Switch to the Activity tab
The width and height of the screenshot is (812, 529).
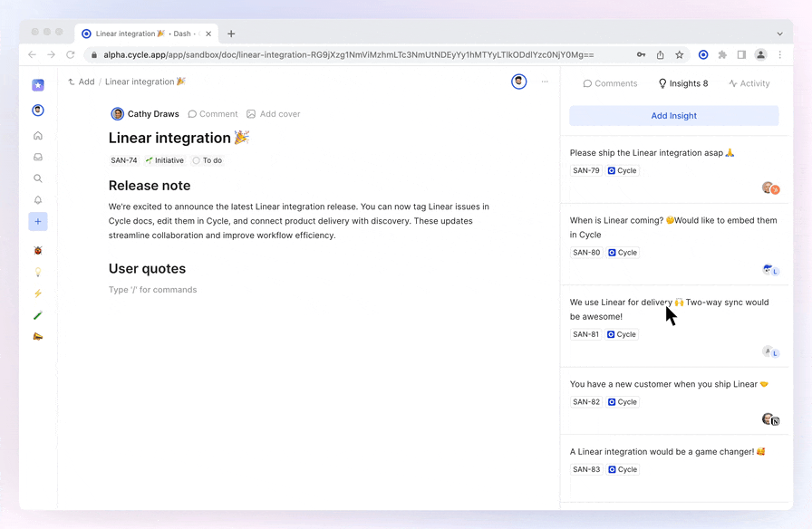coord(749,83)
